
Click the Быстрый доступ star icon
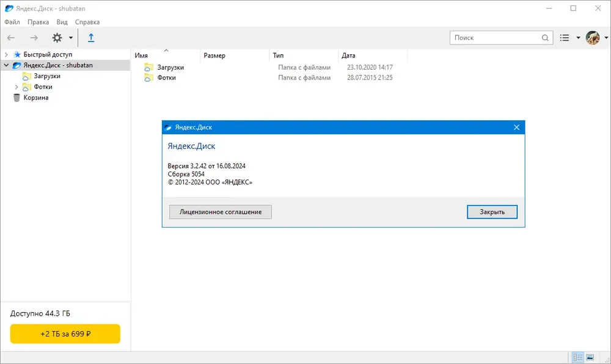[16, 54]
